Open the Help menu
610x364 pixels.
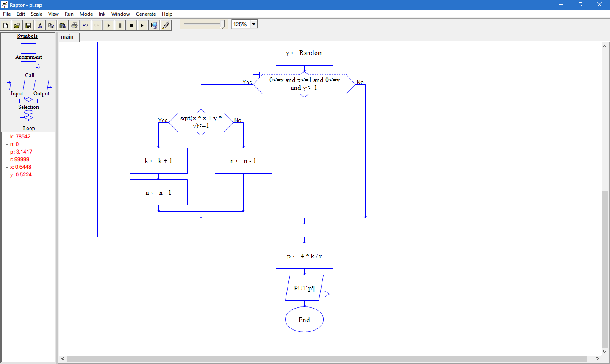(x=167, y=14)
